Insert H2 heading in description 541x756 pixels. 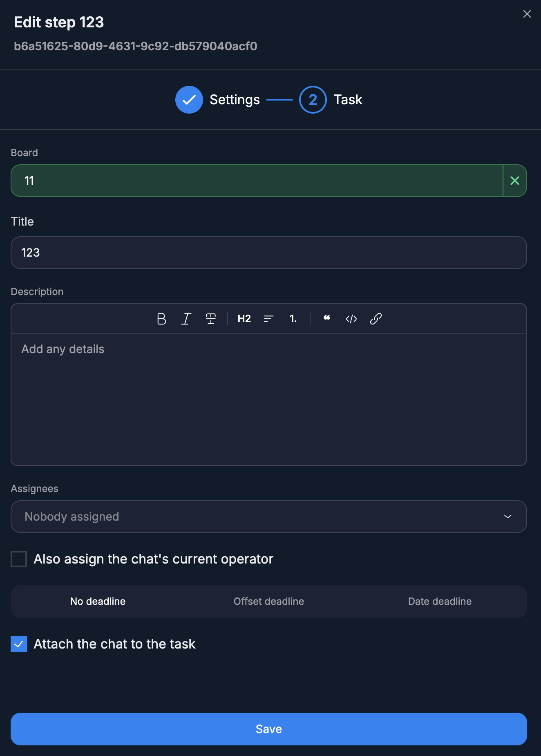click(x=244, y=319)
